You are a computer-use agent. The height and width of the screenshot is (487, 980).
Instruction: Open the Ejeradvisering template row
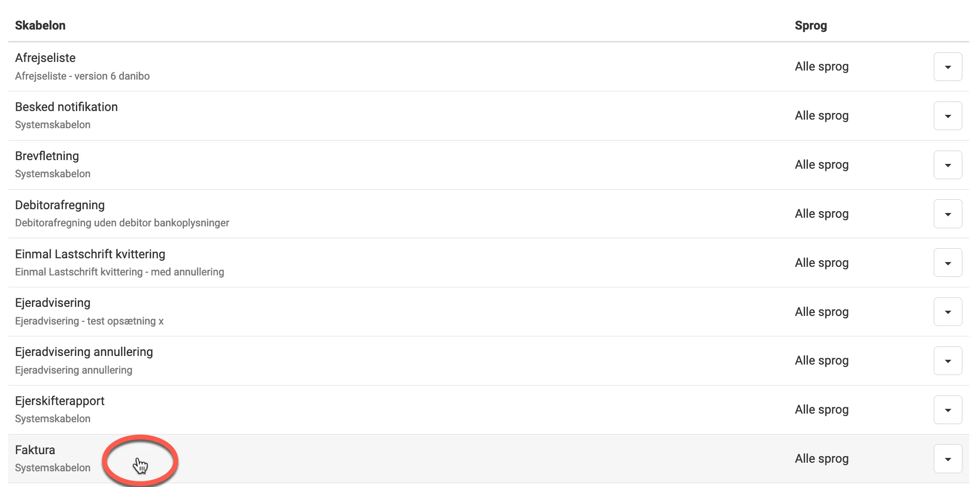click(x=52, y=303)
